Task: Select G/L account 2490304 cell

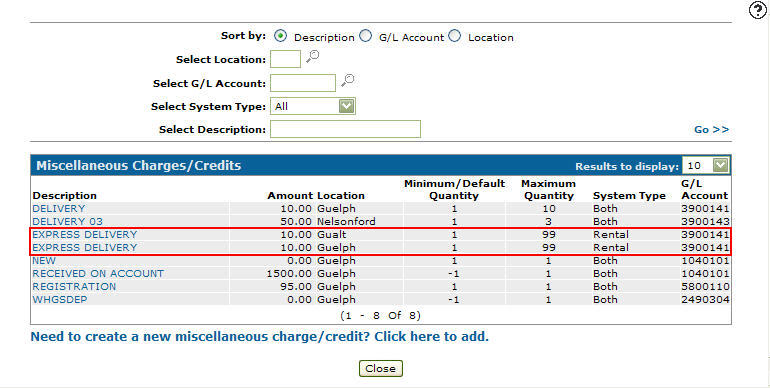Action: pos(705,299)
